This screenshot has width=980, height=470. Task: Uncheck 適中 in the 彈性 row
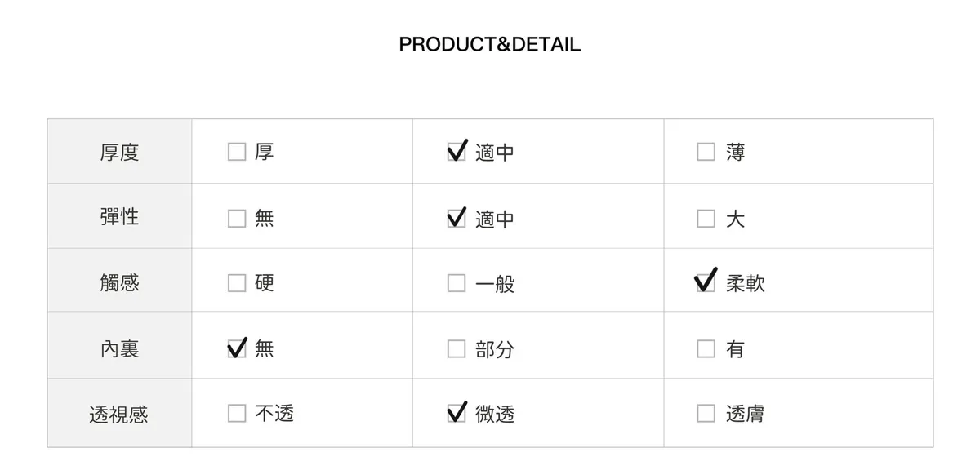coord(457,219)
